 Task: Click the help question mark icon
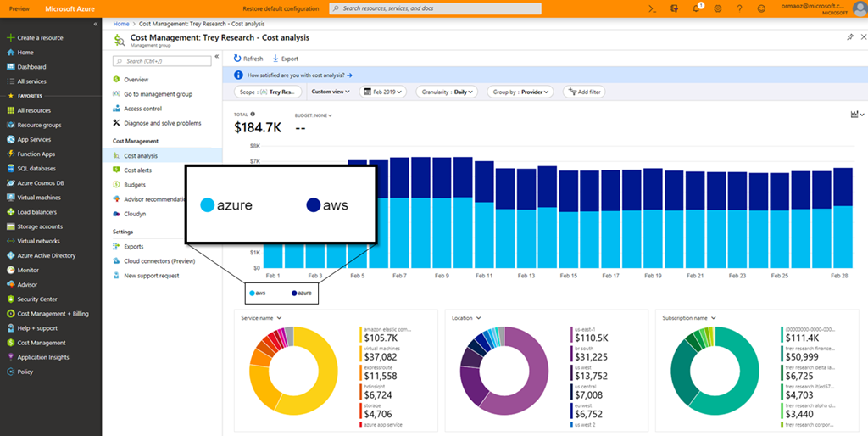click(739, 8)
